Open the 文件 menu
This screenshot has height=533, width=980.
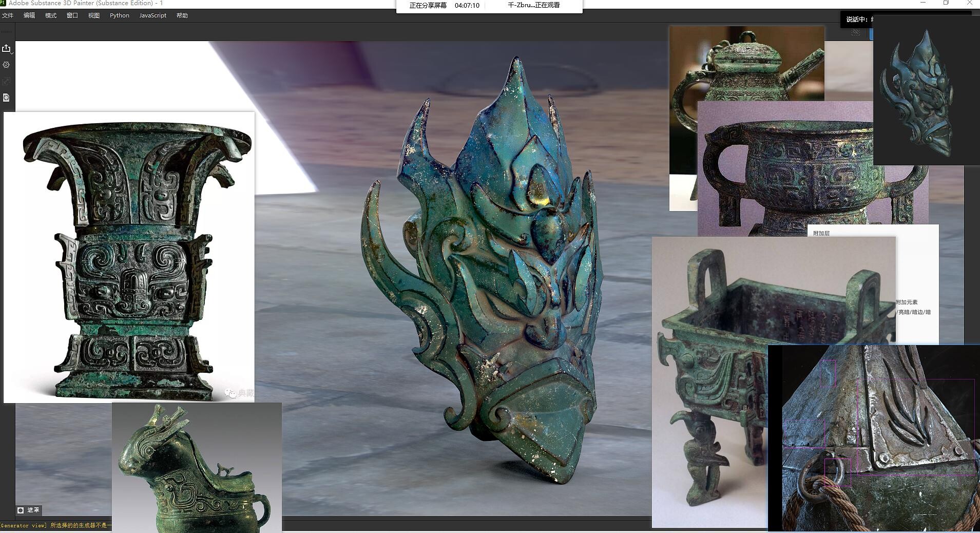coord(8,15)
